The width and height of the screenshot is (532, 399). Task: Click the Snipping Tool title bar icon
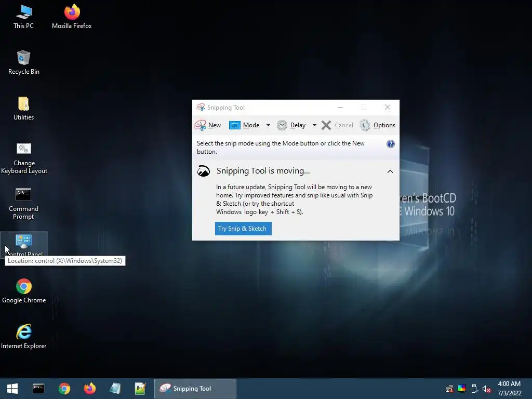(x=201, y=108)
